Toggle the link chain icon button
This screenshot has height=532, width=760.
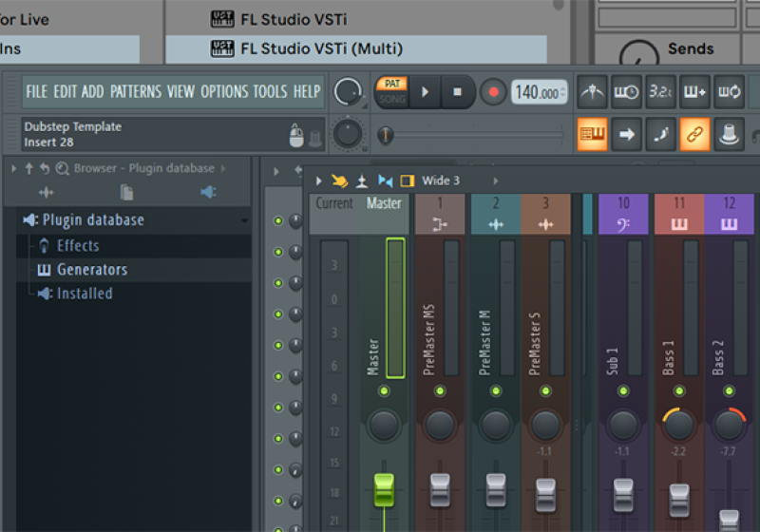click(x=694, y=134)
